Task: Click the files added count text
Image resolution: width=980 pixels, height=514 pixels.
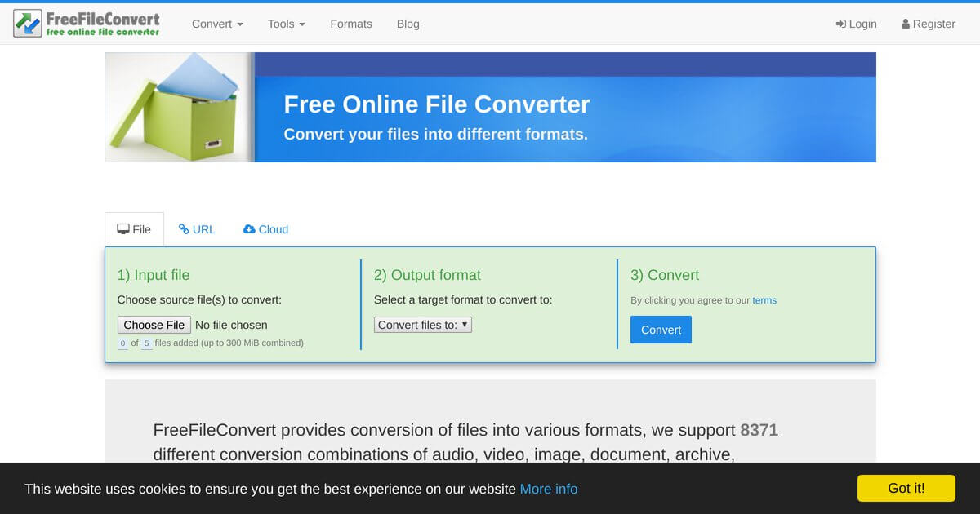Action: [x=211, y=343]
